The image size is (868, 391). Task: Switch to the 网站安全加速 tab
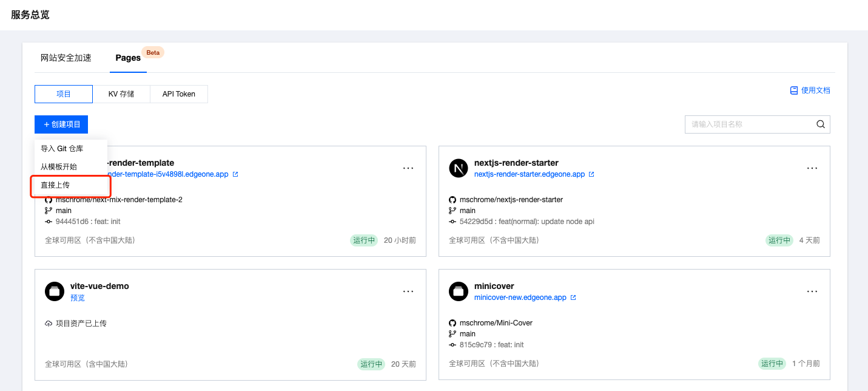point(66,58)
